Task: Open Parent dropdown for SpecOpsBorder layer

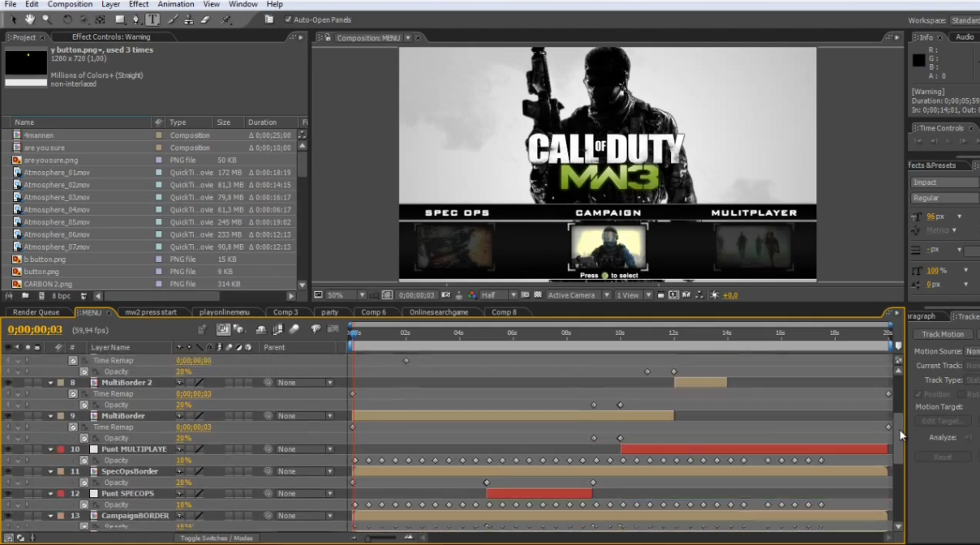Action: (x=305, y=471)
